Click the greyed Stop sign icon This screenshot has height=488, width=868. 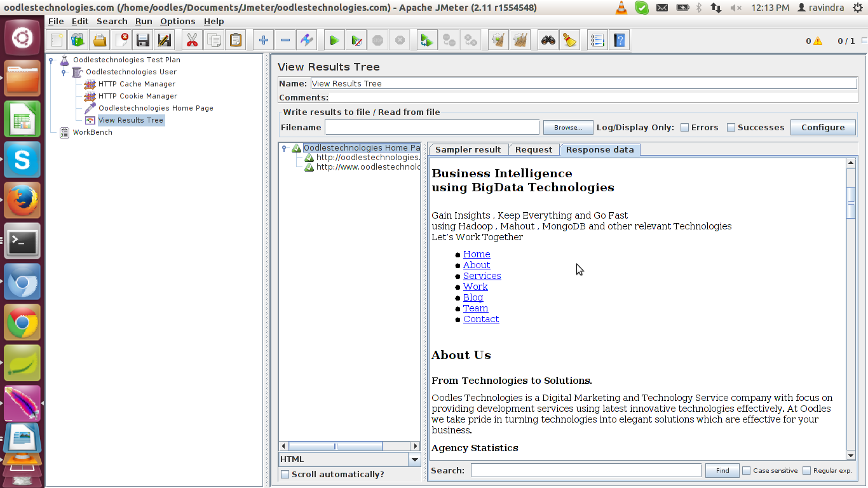point(378,41)
